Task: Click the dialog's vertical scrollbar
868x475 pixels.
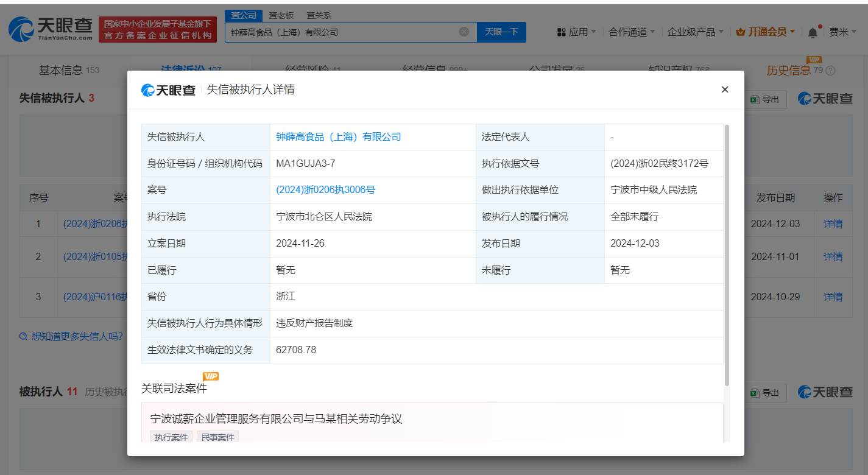Action: 727,256
